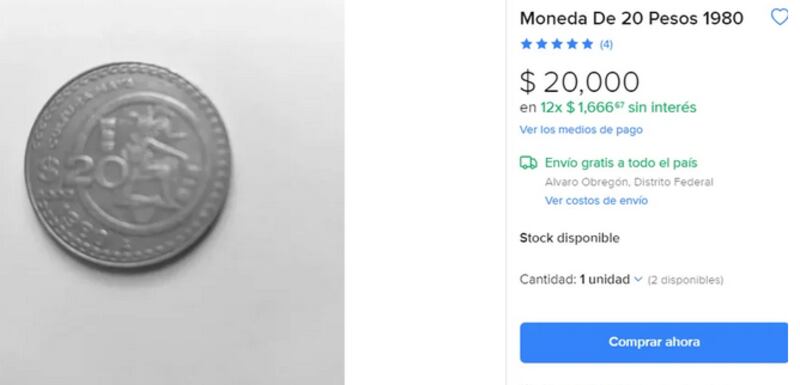Click Envío gratis a todo el país
The width and height of the screenshot is (800, 385).
(621, 163)
